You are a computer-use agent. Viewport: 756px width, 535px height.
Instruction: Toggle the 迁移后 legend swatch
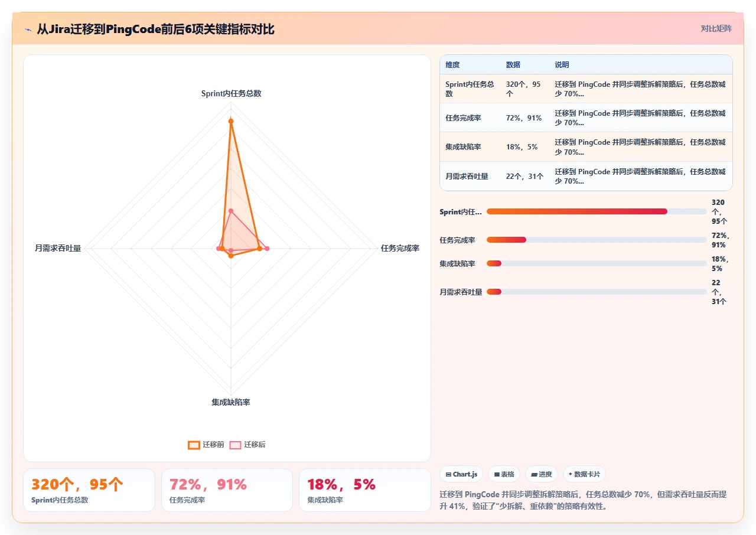[235, 445]
